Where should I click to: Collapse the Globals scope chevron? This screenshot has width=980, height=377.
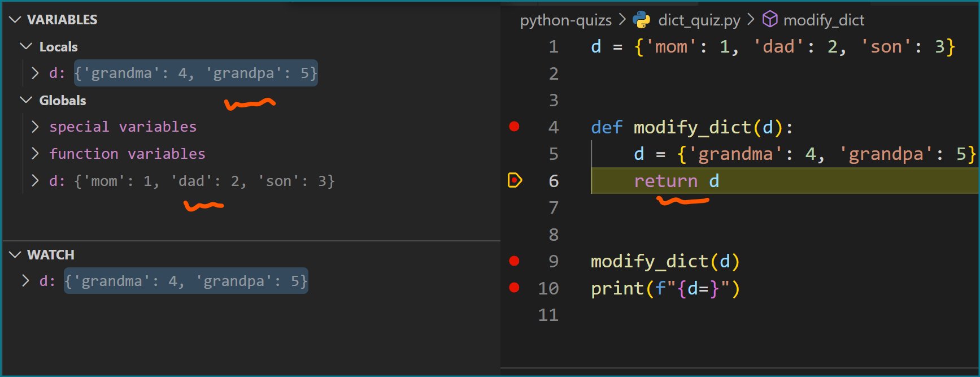26,100
